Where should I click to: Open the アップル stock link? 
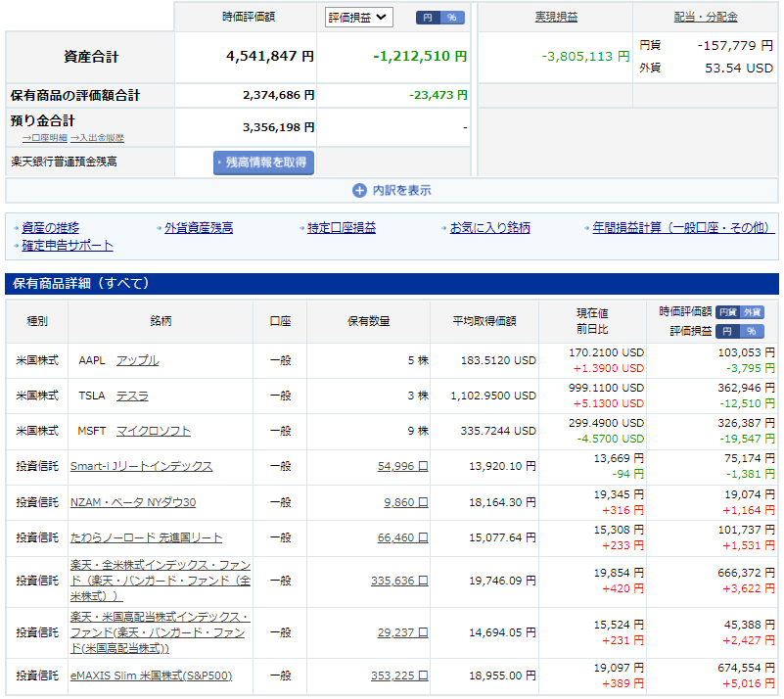[137, 361]
